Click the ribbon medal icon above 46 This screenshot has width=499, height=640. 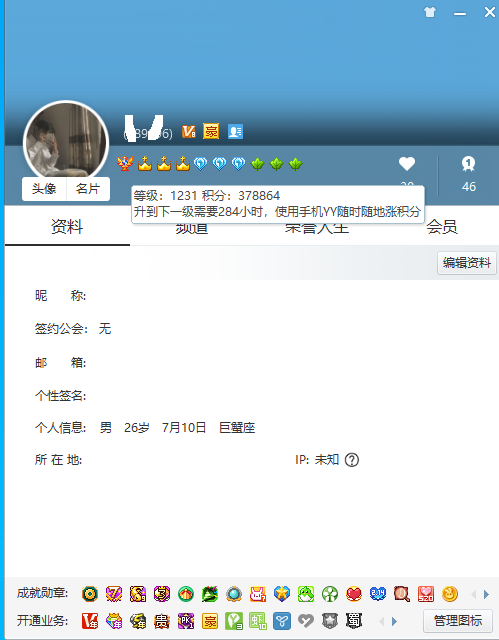pyautogui.click(x=468, y=164)
